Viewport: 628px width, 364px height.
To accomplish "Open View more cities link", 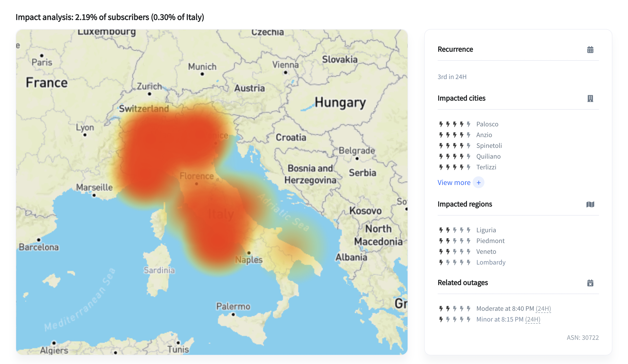I will click(x=454, y=183).
